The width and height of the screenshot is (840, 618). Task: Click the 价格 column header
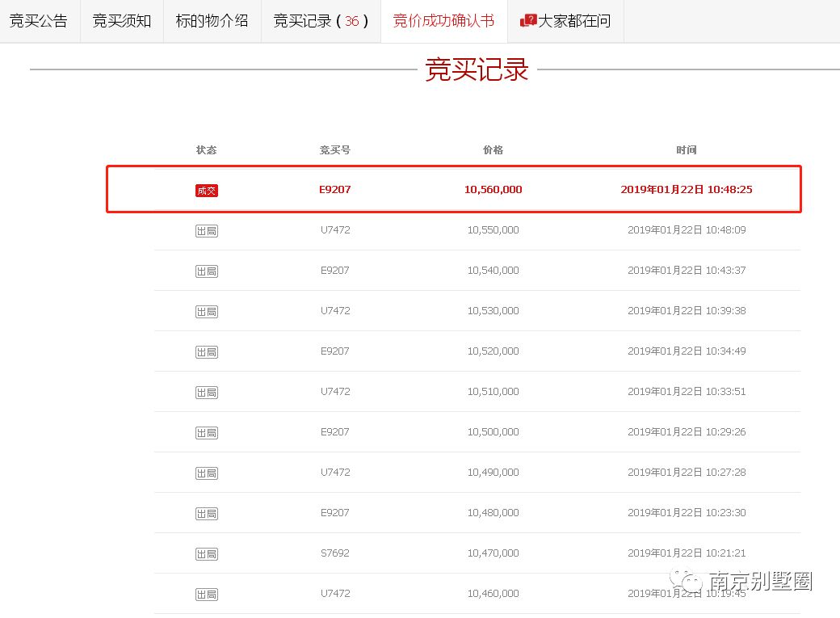[x=493, y=149]
